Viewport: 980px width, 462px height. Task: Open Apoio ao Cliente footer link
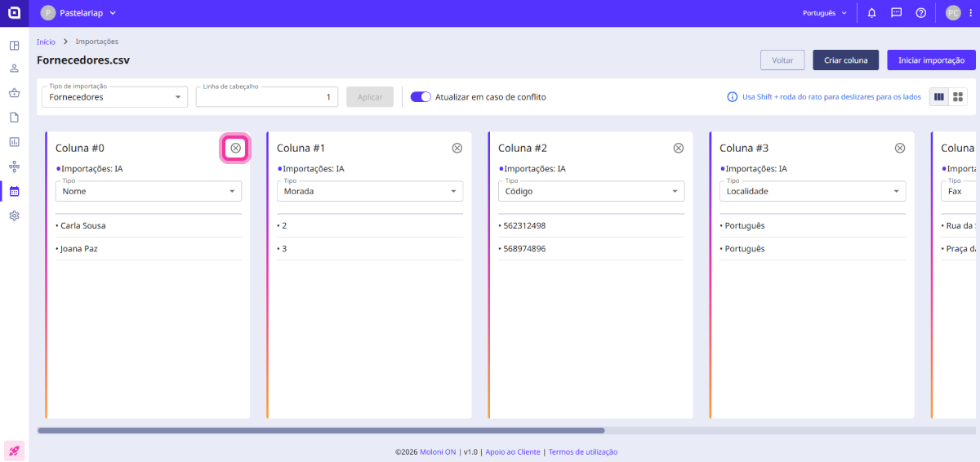coord(513,451)
